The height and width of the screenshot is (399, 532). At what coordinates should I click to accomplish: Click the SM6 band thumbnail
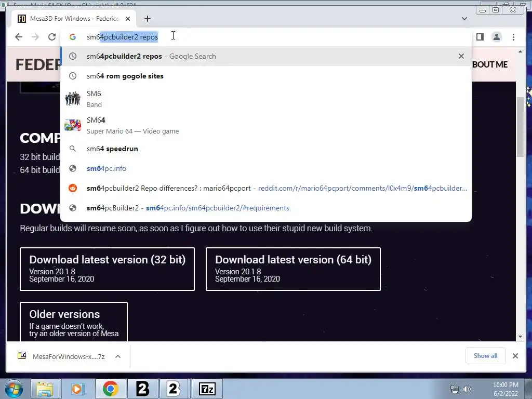(x=73, y=99)
